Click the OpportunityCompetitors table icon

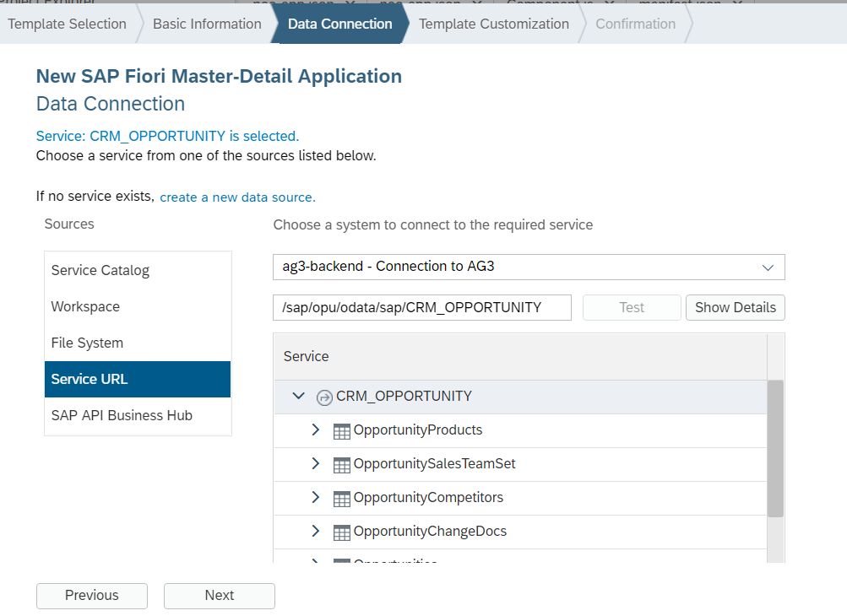[x=342, y=498]
